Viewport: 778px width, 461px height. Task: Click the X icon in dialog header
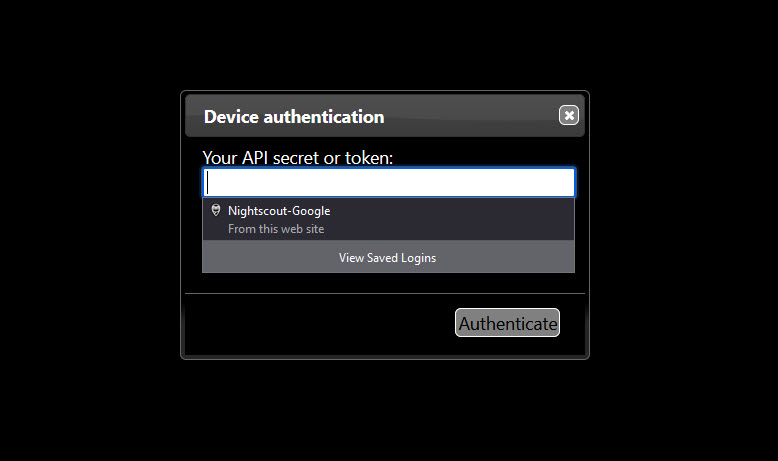[569, 116]
